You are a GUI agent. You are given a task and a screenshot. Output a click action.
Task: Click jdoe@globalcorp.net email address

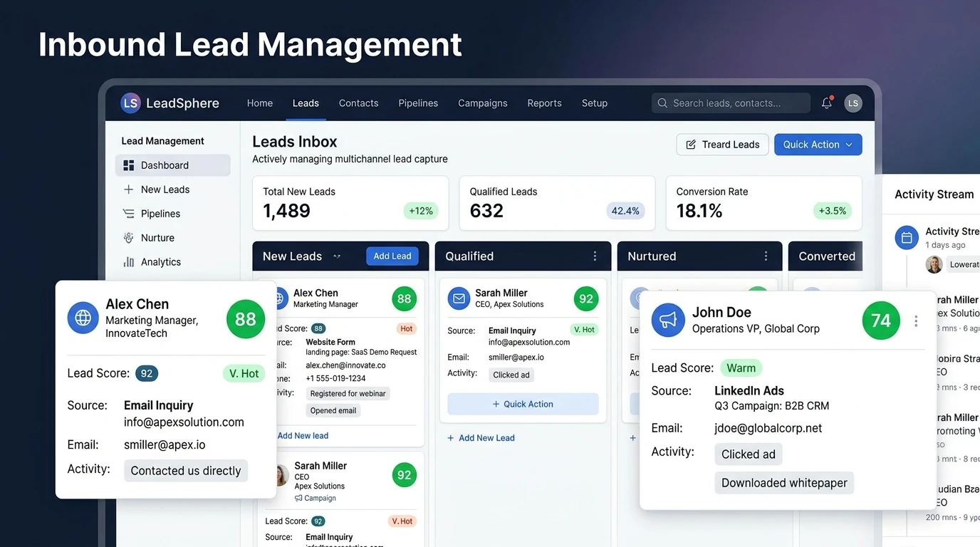(768, 428)
